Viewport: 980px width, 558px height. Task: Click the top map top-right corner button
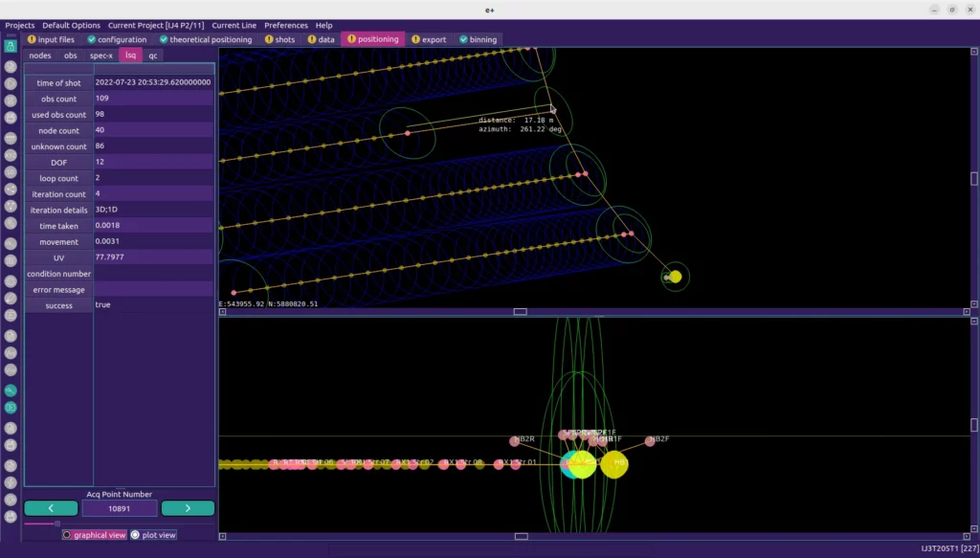pyautogui.click(x=973, y=52)
